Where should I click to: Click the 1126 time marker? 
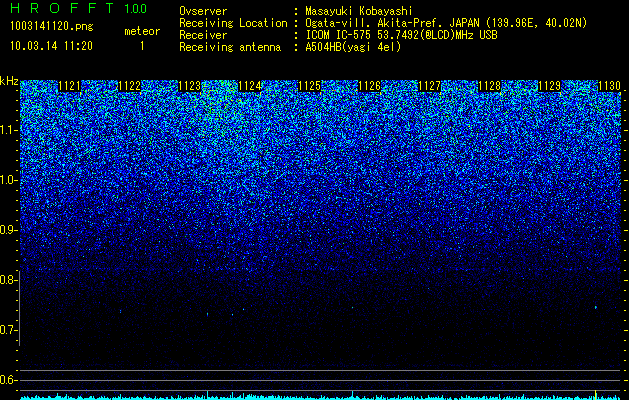pyautogui.click(x=369, y=86)
